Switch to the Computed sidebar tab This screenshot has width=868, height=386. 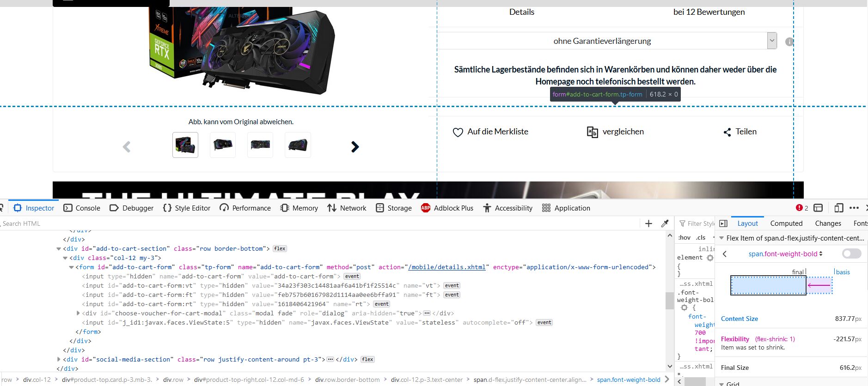point(786,223)
